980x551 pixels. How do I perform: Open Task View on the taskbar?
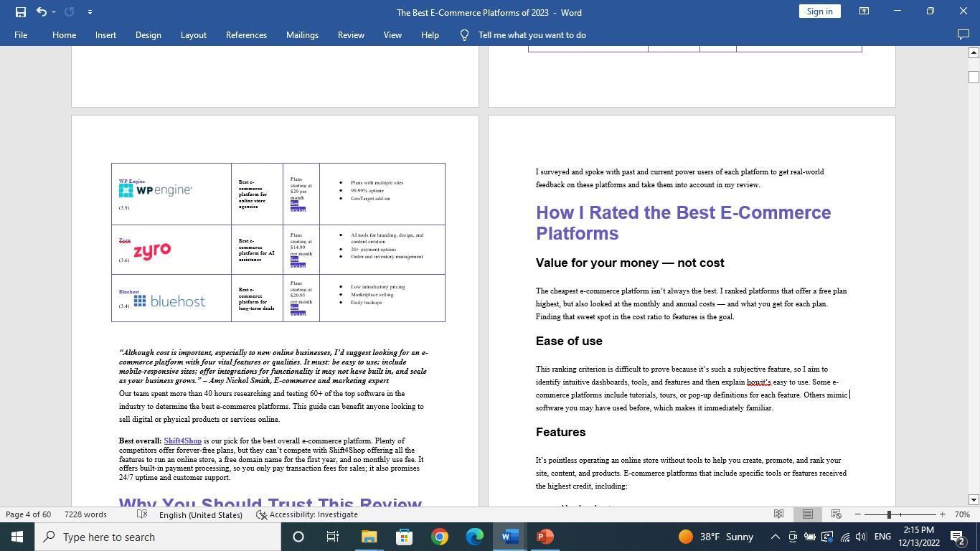pos(333,537)
